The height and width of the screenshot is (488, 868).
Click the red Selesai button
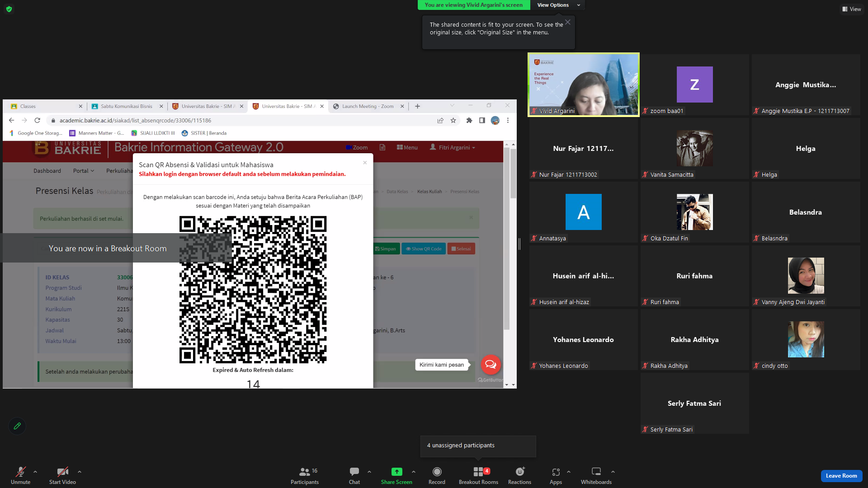pyautogui.click(x=461, y=249)
